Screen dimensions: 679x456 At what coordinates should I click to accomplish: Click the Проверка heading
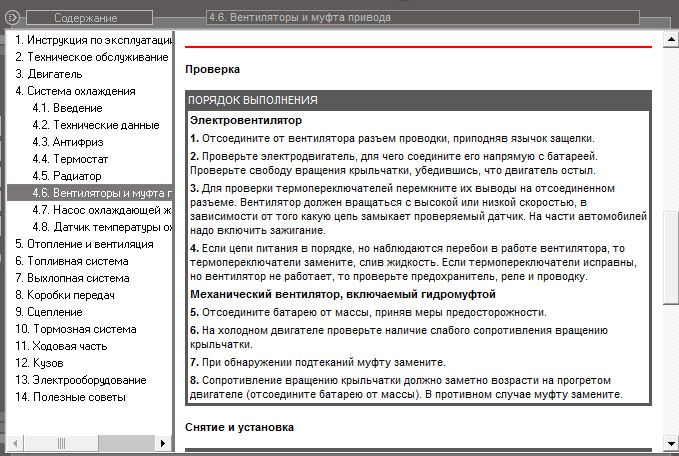pyautogui.click(x=212, y=69)
